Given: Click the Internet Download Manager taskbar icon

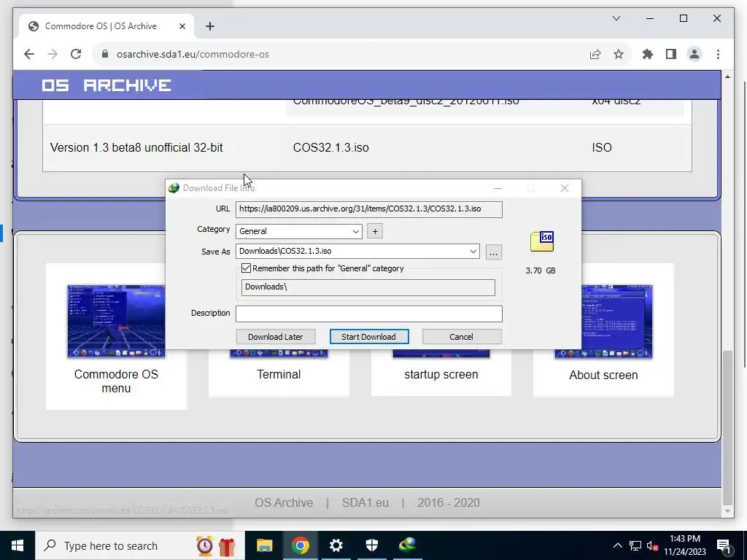Looking at the screenshot, I should pyautogui.click(x=408, y=545).
